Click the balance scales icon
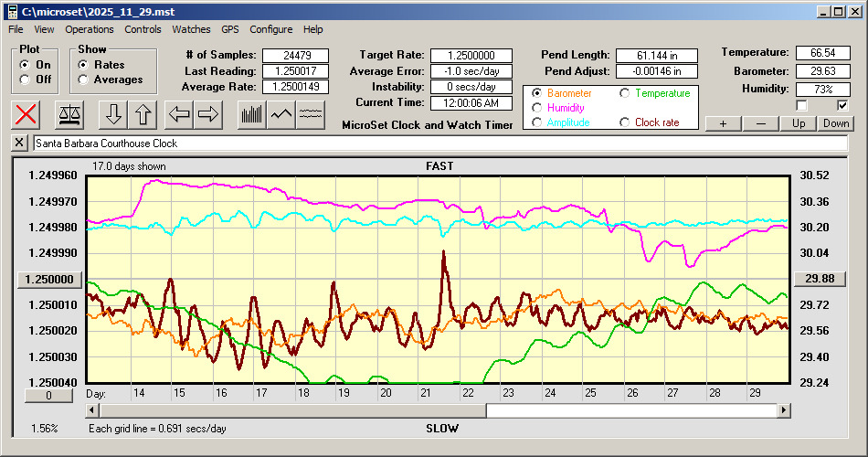The height and width of the screenshot is (457, 868). tap(69, 114)
